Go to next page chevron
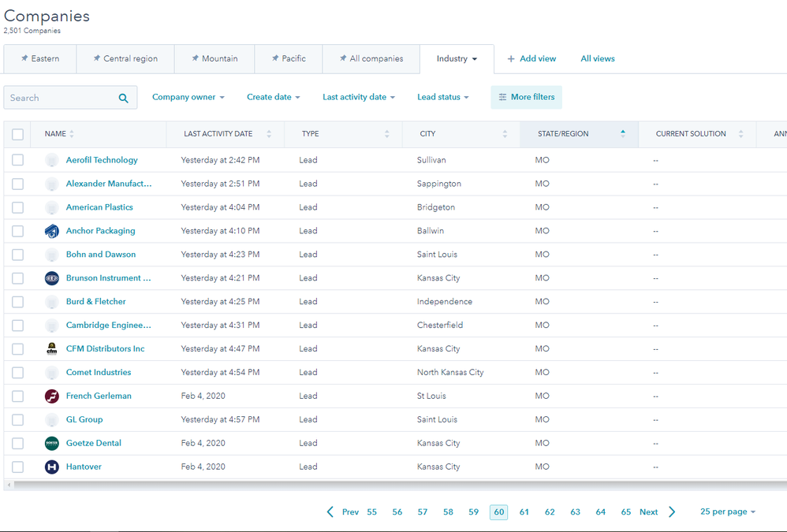The width and height of the screenshot is (787, 532). (672, 512)
